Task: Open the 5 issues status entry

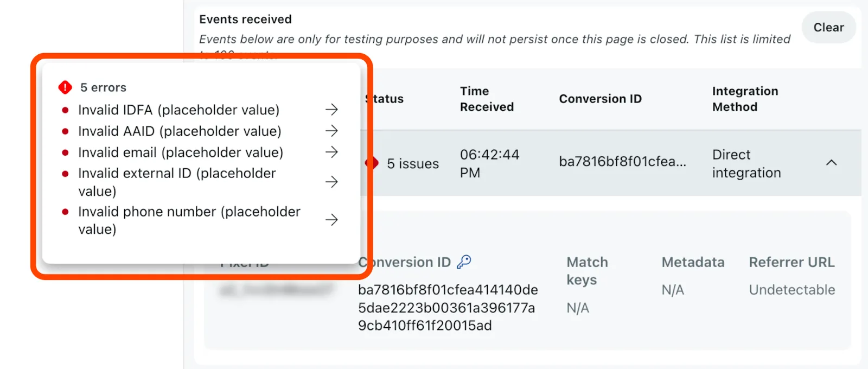Action: (413, 163)
